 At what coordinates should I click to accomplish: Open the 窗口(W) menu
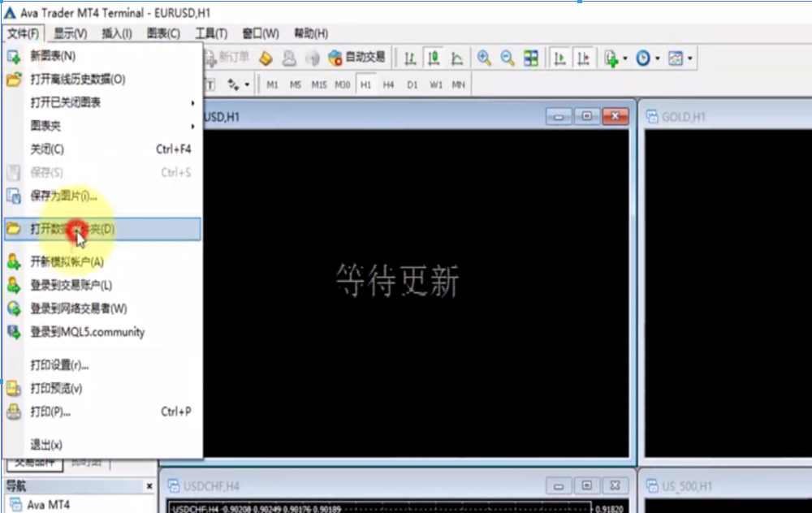(261, 33)
